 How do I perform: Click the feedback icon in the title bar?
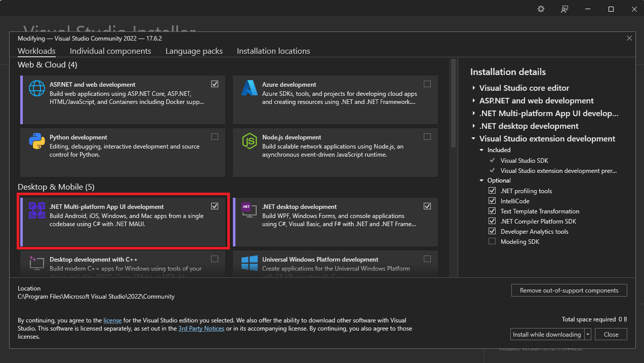point(565,9)
